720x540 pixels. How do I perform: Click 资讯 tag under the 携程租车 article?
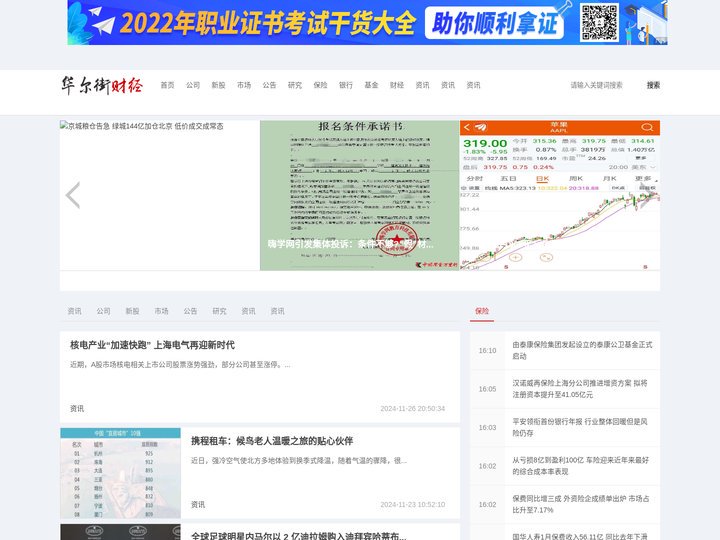pos(198,504)
